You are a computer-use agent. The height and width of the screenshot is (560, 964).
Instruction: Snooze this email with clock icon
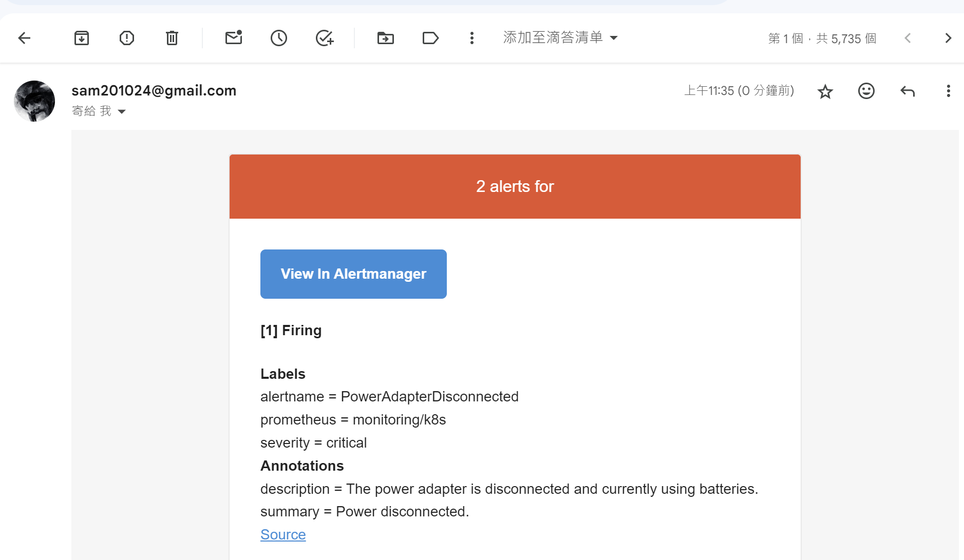click(x=279, y=38)
